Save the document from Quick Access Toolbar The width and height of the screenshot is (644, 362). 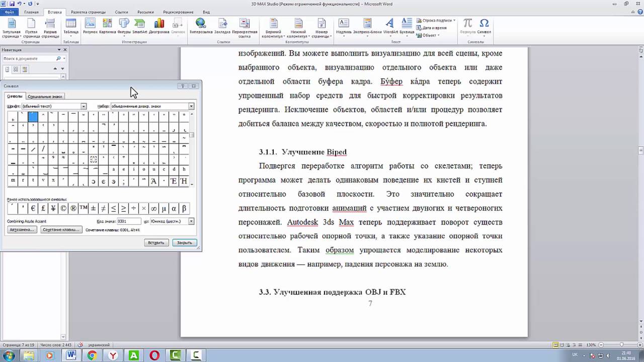(x=12, y=4)
